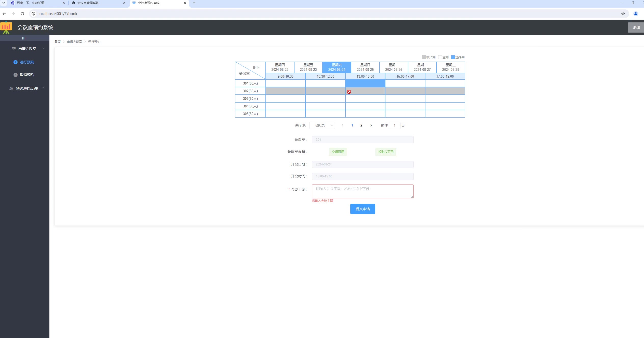644x338 pixels.
Task: Open the browser profile icon
Action: coord(636,14)
